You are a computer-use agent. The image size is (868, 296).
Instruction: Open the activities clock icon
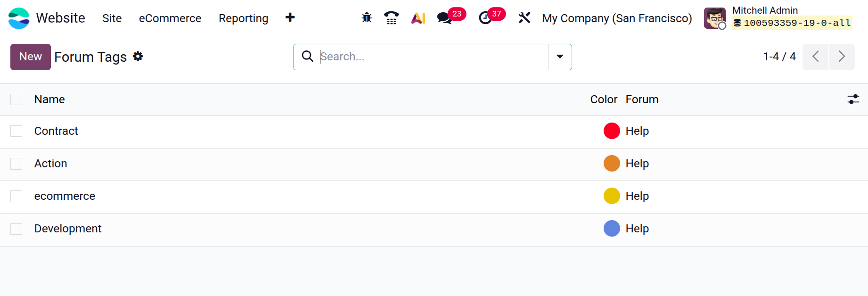click(485, 18)
